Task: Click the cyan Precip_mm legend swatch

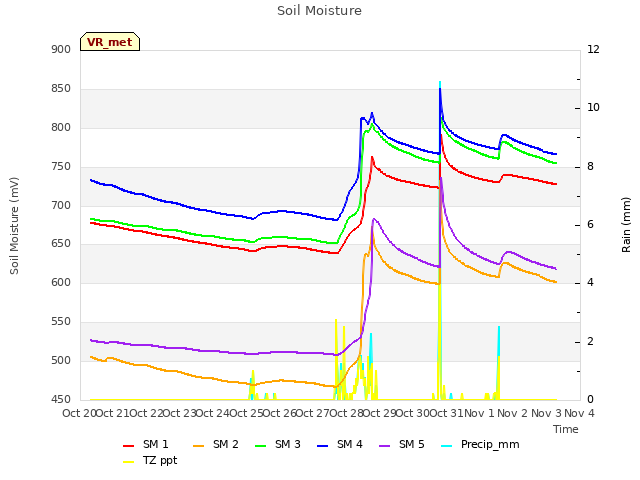Action: [x=447, y=446]
